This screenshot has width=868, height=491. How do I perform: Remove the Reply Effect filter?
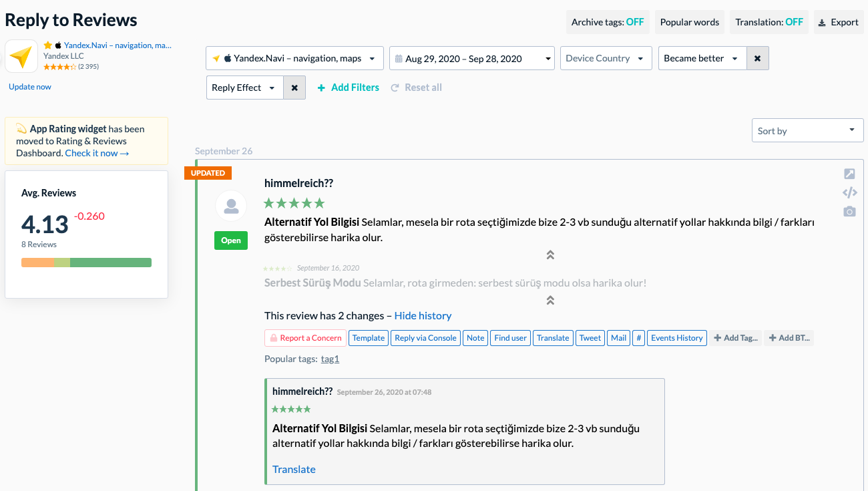coord(294,88)
